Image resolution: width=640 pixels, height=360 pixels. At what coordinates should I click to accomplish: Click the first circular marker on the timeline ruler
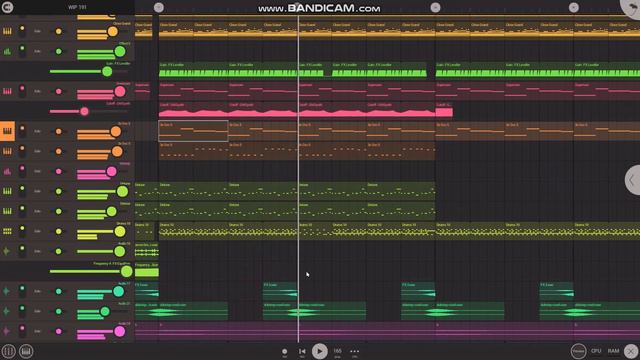[159, 7]
